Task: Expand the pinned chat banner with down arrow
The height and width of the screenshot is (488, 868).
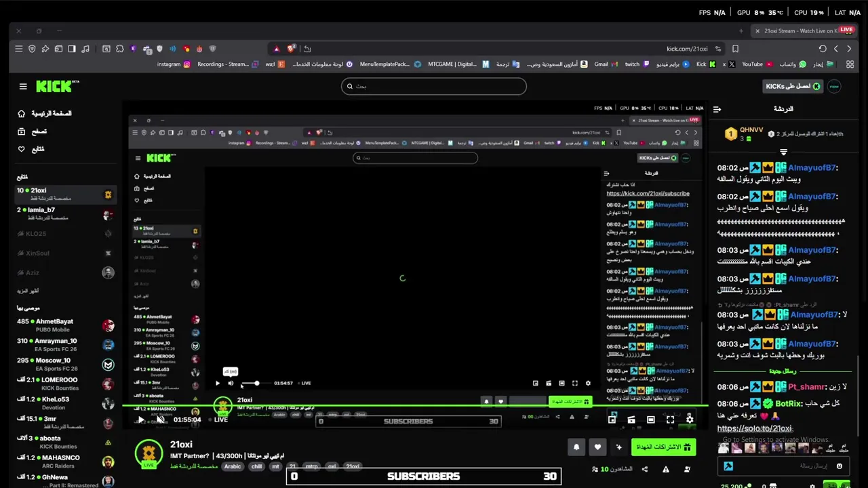Action: pyautogui.click(x=783, y=152)
